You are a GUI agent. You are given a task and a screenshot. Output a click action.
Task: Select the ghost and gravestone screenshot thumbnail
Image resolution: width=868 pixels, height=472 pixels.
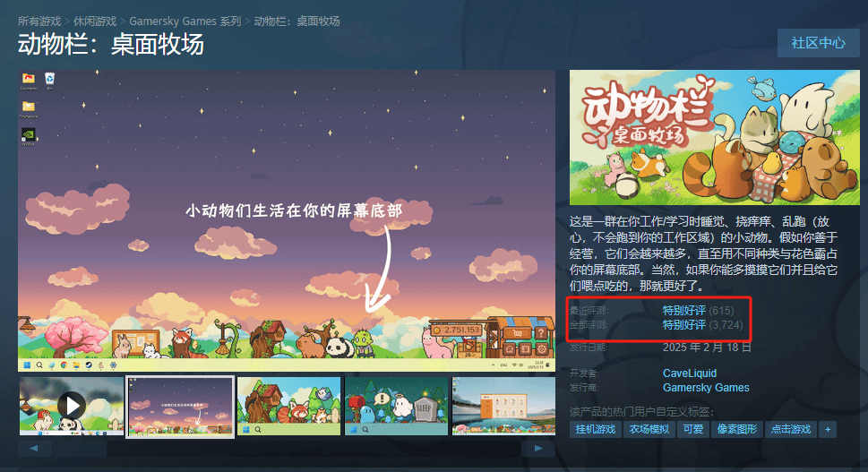point(396,406)
